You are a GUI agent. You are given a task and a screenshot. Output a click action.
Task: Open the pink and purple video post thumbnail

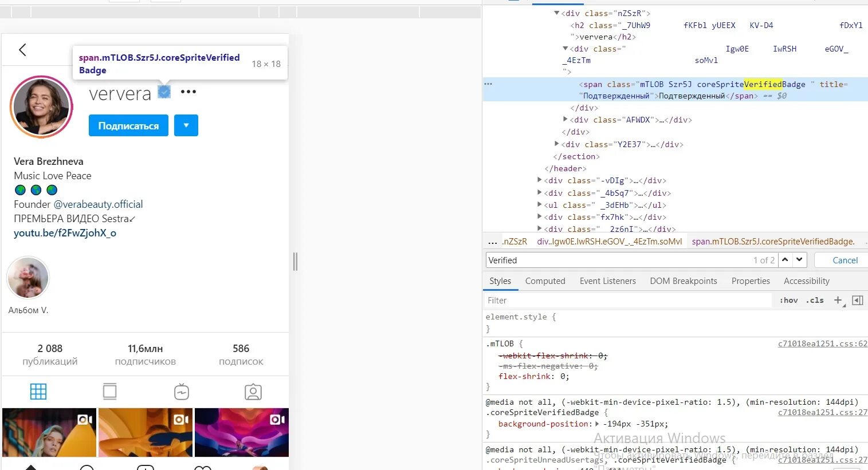(242, 432)
